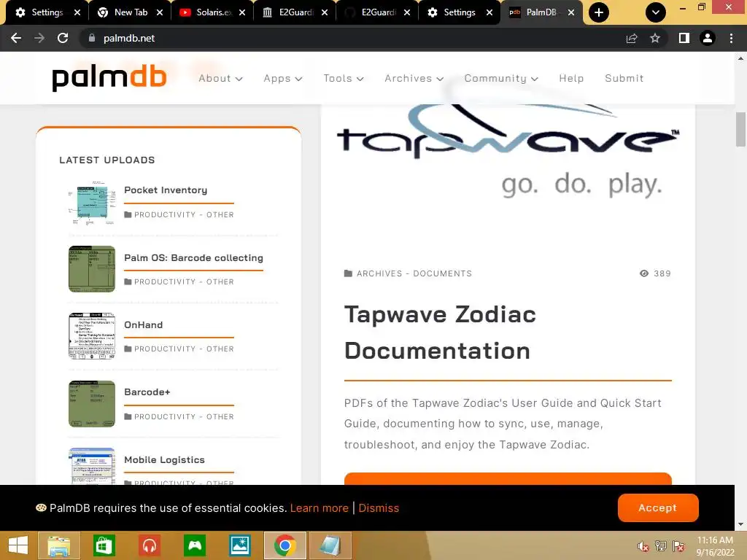
Task: Reload the palmdb.net page
Action: coord(63,38)
